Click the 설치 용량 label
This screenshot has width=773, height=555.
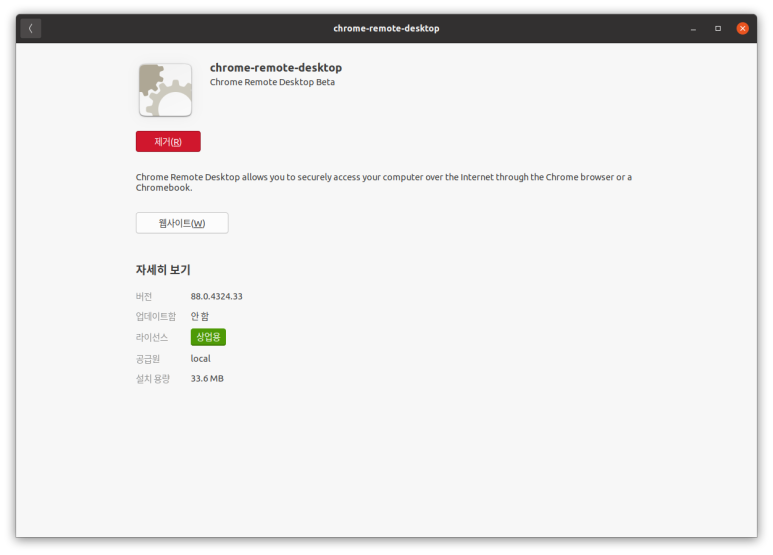point(153,379)
